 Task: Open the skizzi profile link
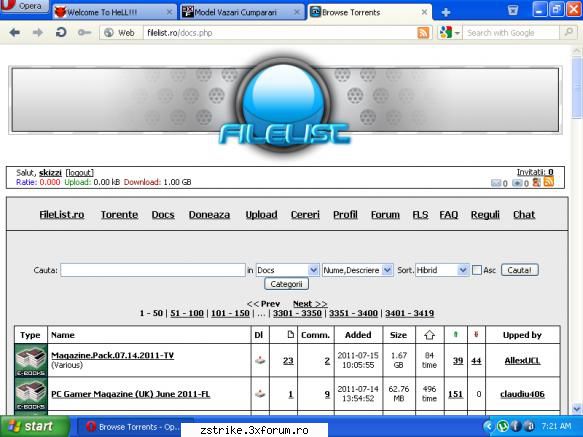[50, 173]
